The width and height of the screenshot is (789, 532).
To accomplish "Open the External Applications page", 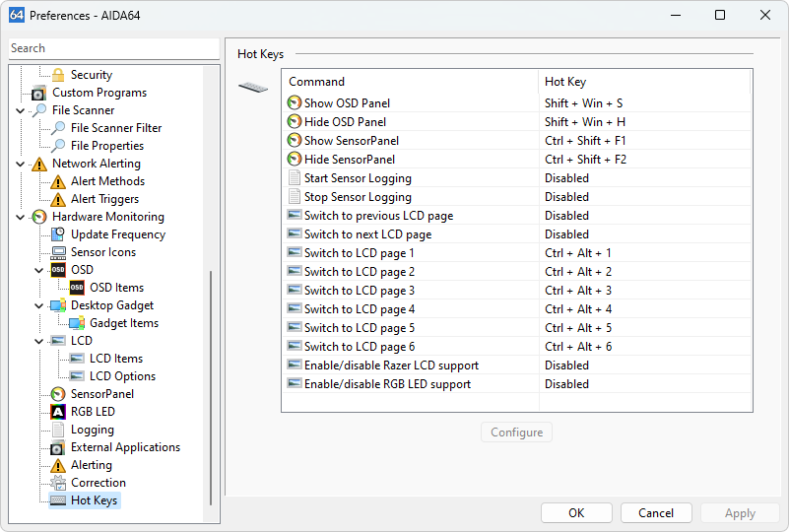I will click(x=125, y=447).
